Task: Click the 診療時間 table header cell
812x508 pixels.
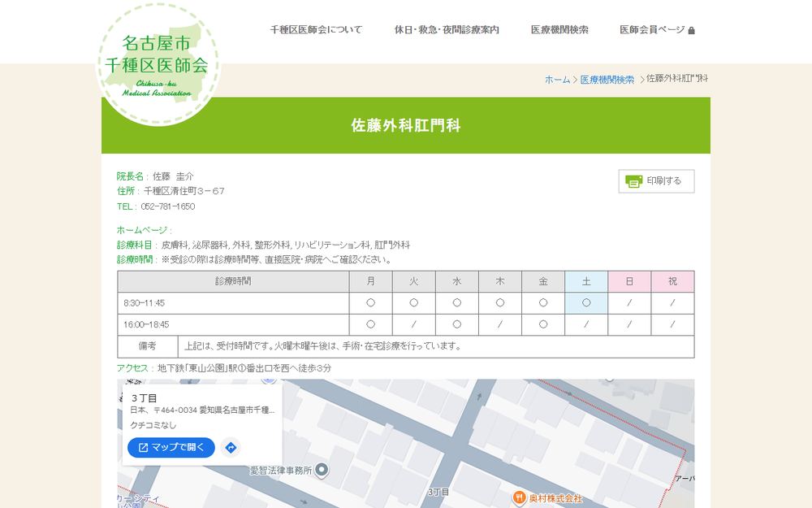Action: click(x=234, y=281)
